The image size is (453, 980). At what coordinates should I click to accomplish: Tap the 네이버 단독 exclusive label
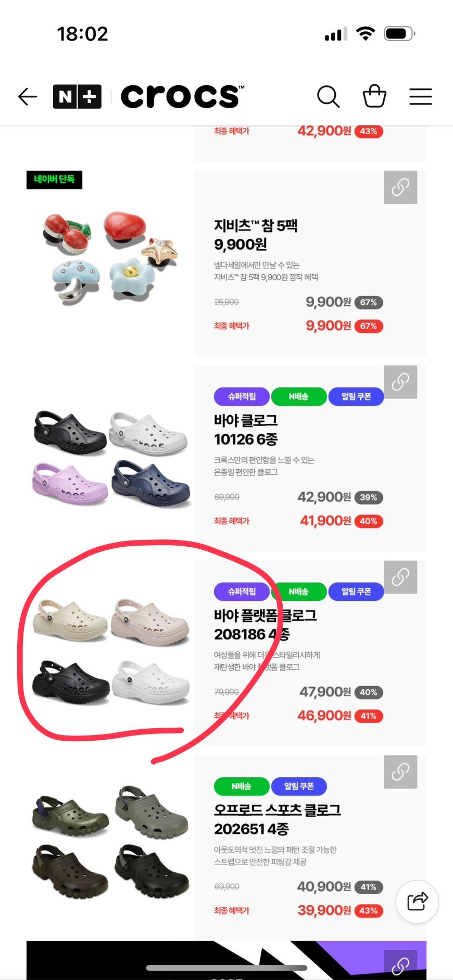[x=54, y=179]
